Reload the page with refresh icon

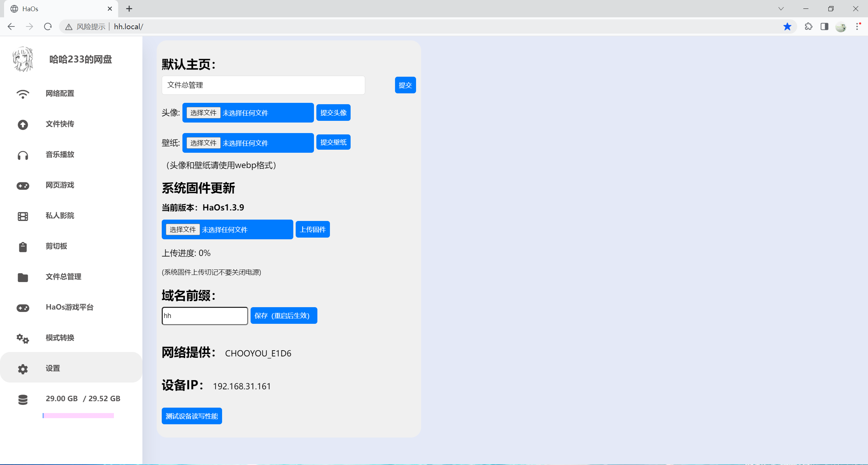(48, 26)
